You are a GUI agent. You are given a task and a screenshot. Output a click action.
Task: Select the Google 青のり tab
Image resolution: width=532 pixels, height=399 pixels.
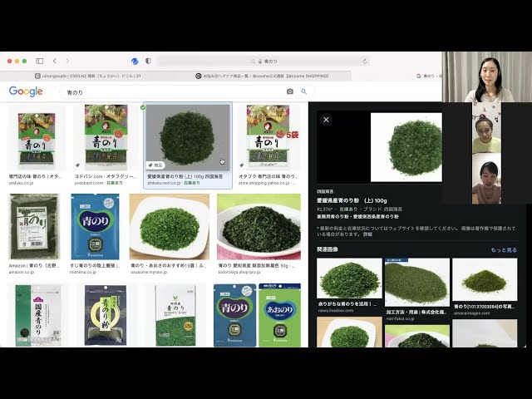pyautogui.click(x=429, y=76)
